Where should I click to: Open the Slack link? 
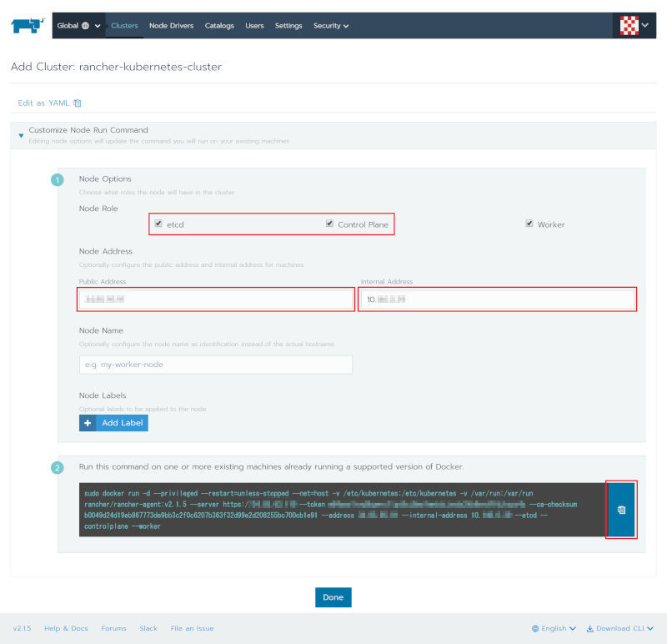coord(148,628)
